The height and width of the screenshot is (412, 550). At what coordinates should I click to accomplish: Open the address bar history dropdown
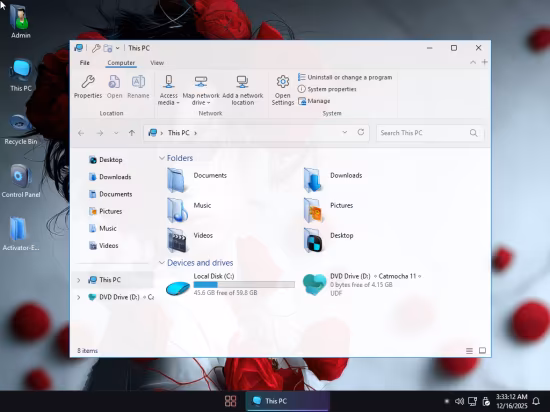pos(345,132)
